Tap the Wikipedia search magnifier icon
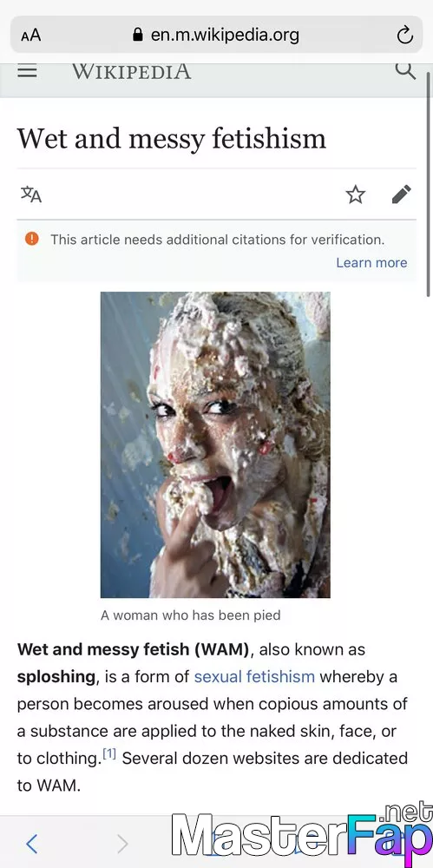 coord(405,71)
